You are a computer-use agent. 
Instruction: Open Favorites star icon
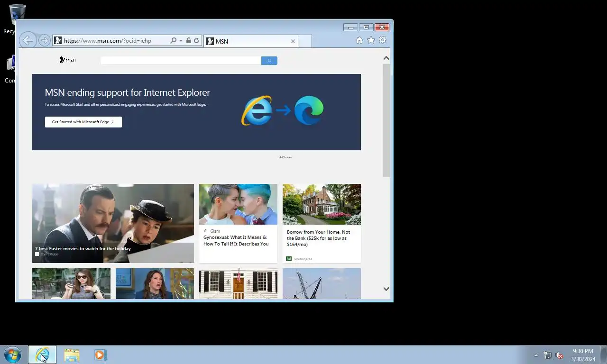point(371,40)
